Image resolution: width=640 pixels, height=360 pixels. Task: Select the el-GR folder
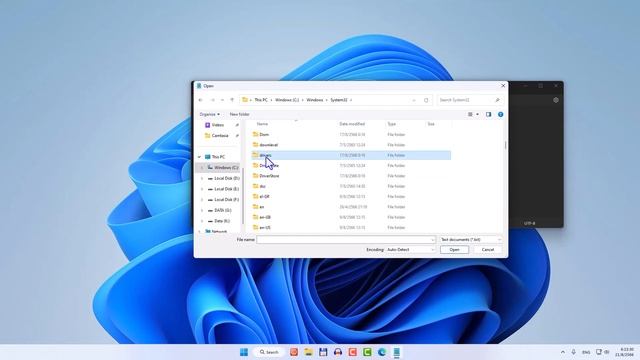tap(351, 196)
